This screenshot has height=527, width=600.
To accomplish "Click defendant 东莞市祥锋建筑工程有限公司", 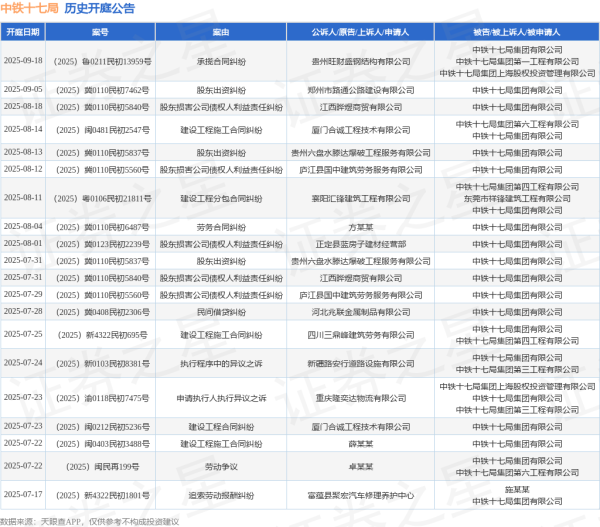I will coord(517,199).
